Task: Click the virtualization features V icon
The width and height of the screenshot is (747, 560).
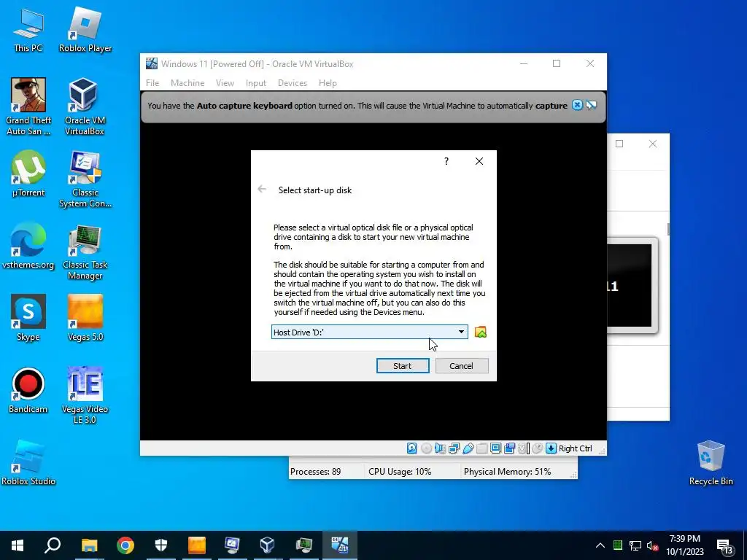Action: tap(522, 448)
